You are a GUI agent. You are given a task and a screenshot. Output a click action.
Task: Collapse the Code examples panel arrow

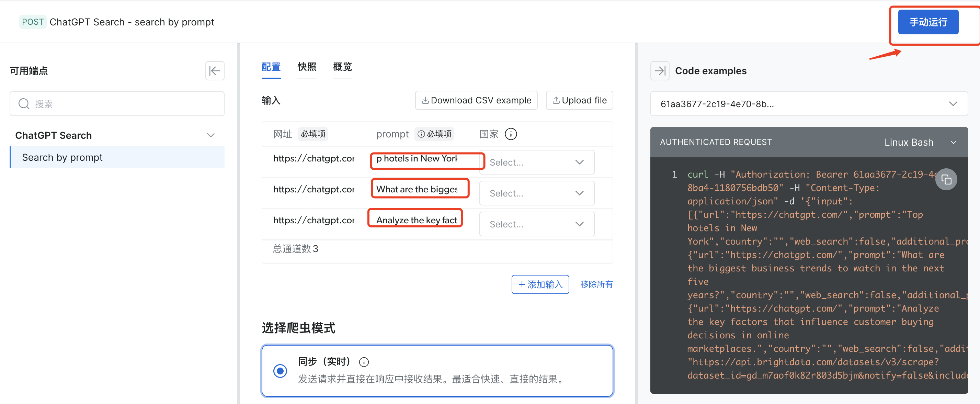tap(660, 71)
